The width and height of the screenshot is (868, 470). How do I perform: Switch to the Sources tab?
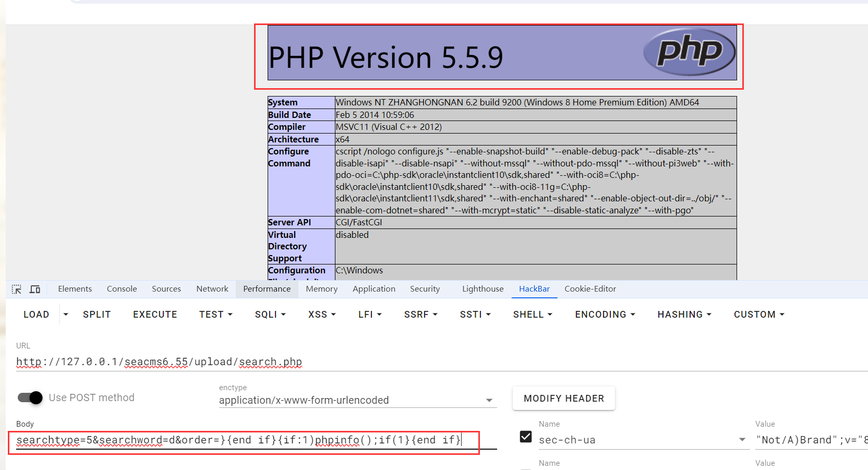(166, 289)
